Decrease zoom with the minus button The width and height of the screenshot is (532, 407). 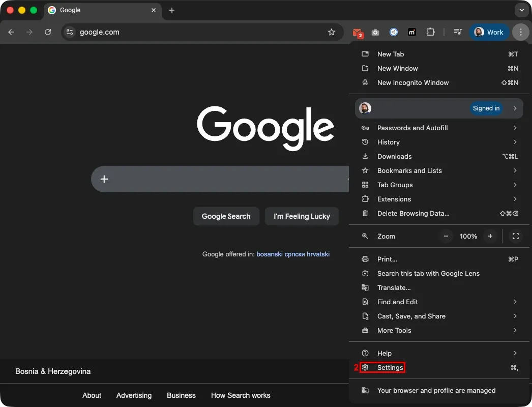tap(446, 236)
